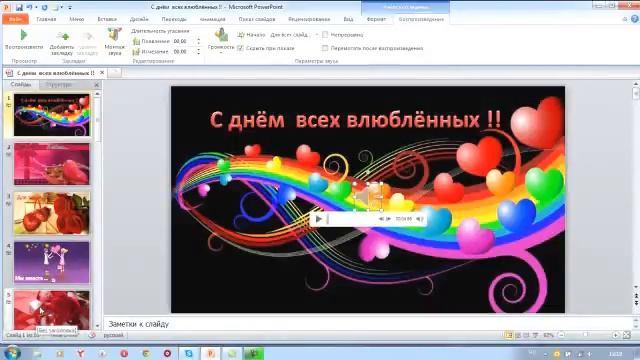The image size is (640, 360).
Task: Click the slide title 'С днём всех влюблённых !!'
Action: pos(356,120)
